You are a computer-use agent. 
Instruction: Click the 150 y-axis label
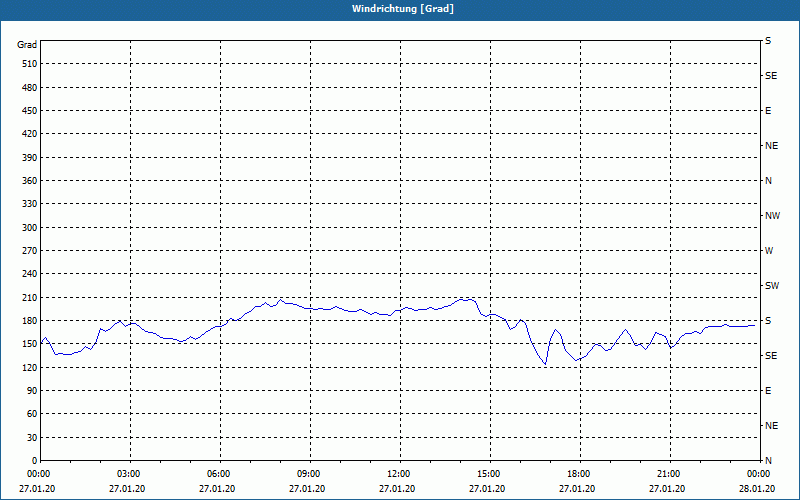tap(30, 343)
